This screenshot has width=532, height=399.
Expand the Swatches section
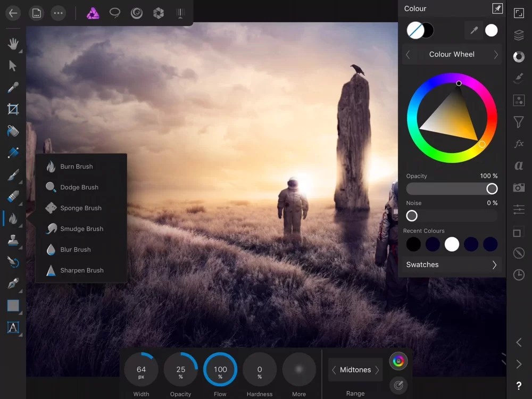[x=452, y=264]
